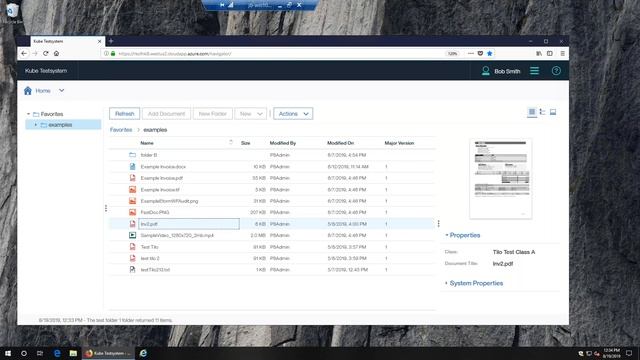Select the Favorites tree item

(x=52, y=114)
